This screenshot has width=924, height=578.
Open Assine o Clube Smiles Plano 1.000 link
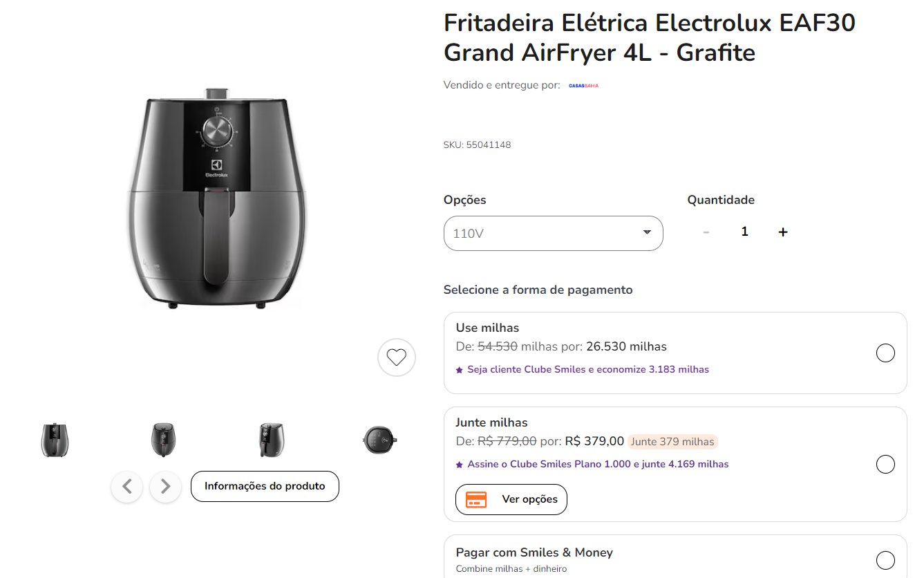coord(598,464)
